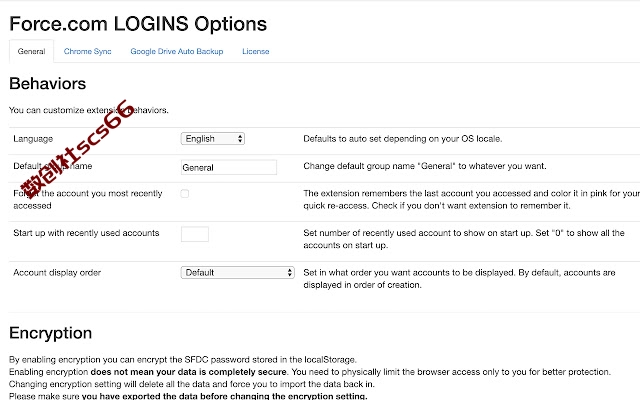Click the Language row label
640x400 pixels.
[x=33, y=139]
